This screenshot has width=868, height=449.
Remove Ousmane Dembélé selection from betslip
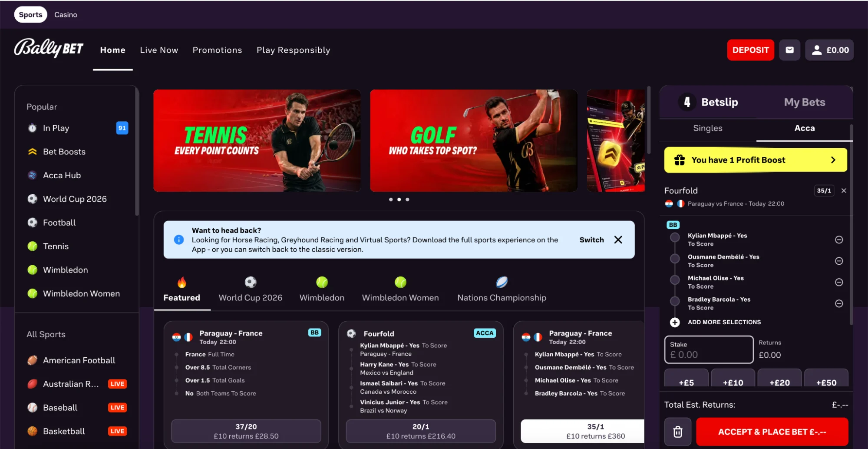coord(839,261)
